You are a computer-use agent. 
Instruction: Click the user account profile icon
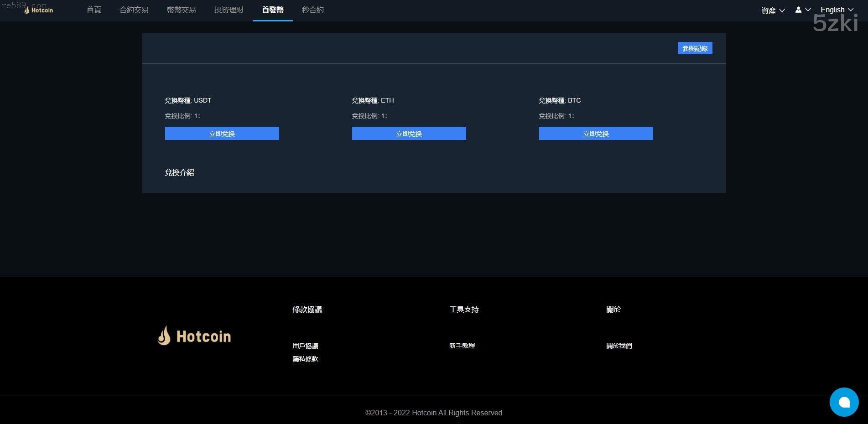(x=798, y=10)
